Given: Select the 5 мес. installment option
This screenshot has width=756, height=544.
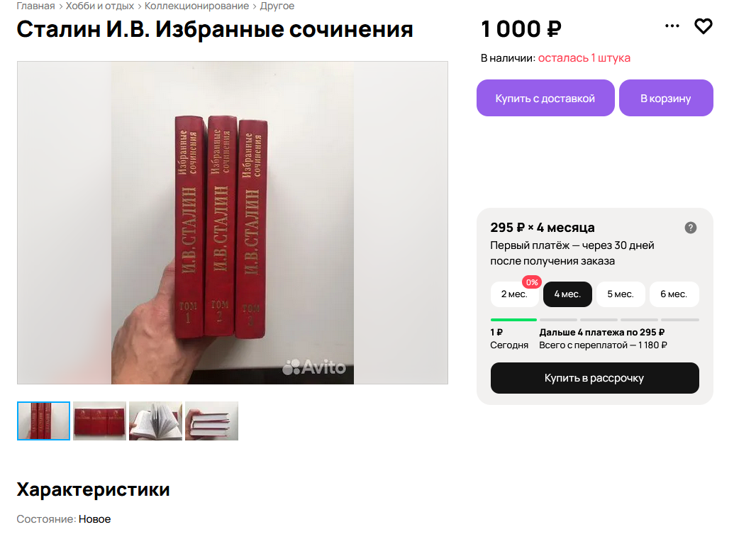Looking at the screenshot, I should coord(621,294).
